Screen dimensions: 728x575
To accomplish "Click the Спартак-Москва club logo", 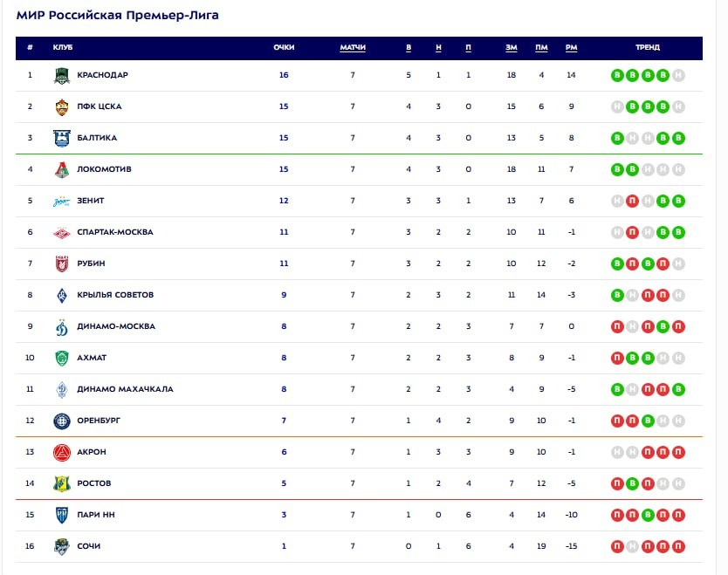I will click(x=62, y=232).
